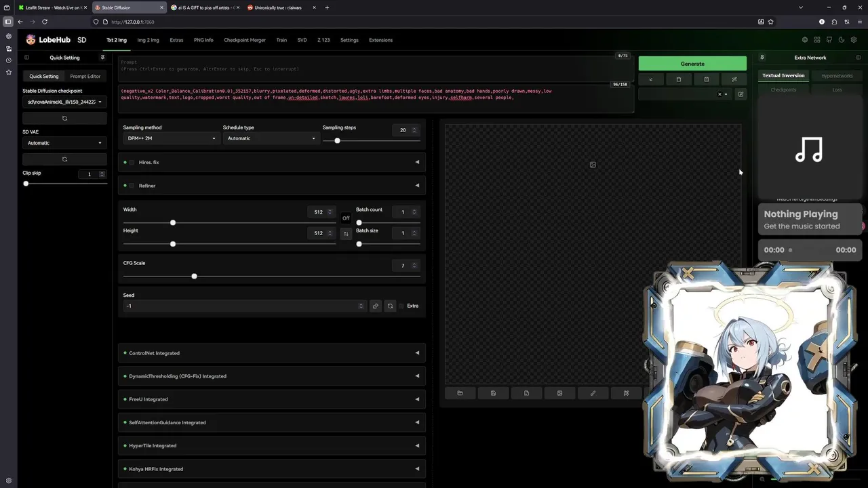Click the random seed dice button
The image size is (868, 488).
tap(375, 306)
